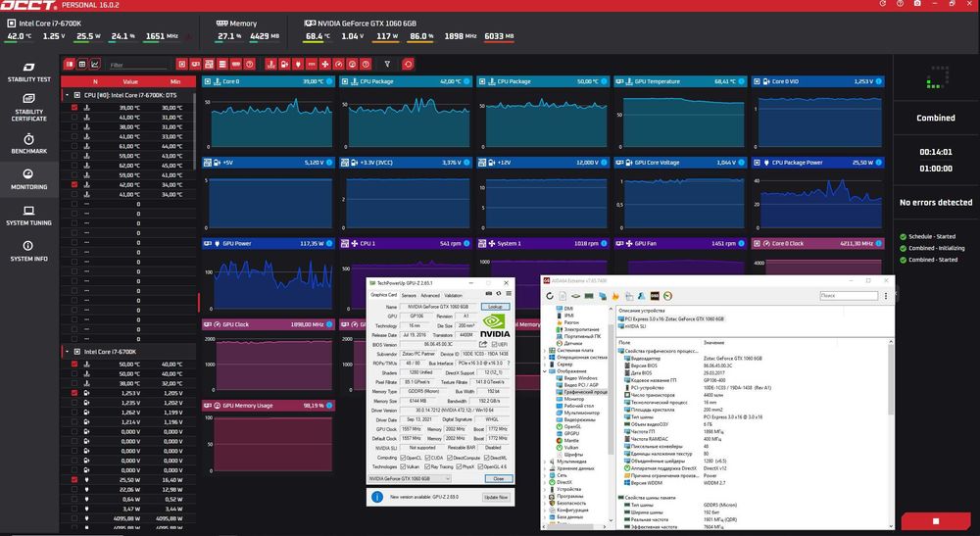
Task: Collapse the Отображение node in AIDA64 tree
Action: [x=545, y=371]
